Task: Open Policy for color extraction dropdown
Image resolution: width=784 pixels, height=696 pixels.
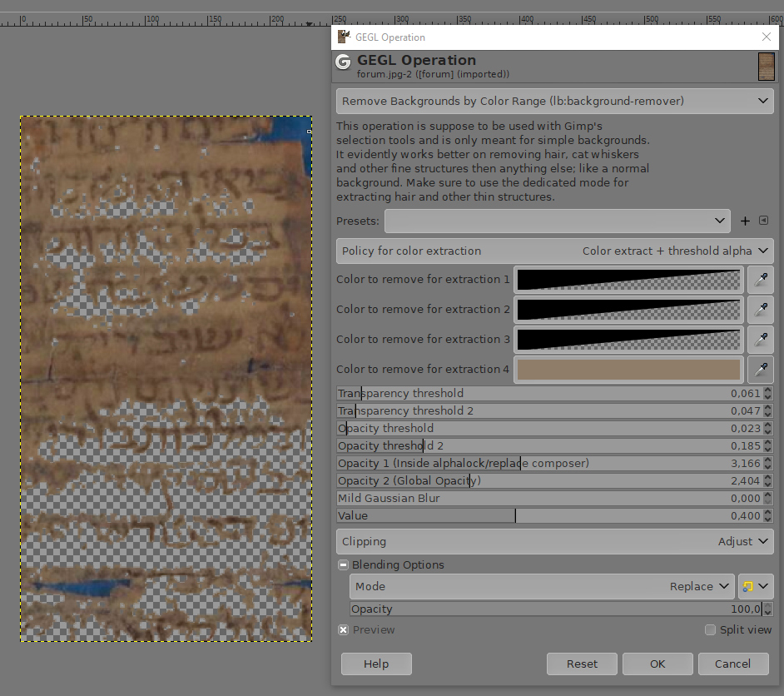Action: pyautogui.click(x=554, y=251)
